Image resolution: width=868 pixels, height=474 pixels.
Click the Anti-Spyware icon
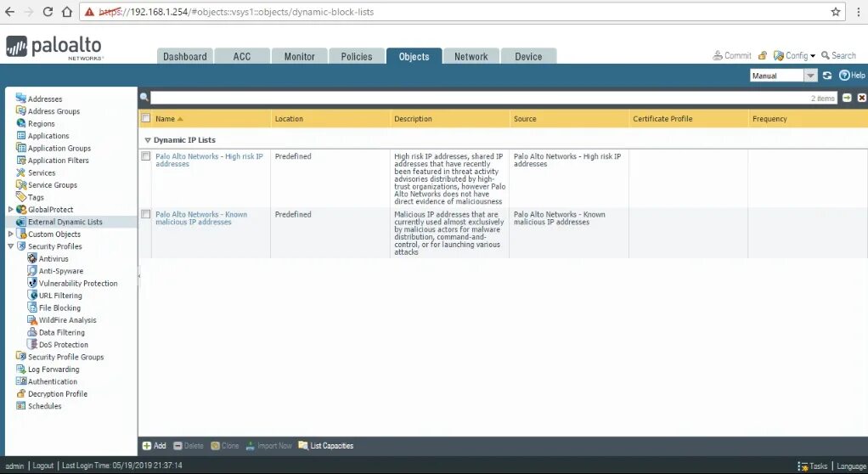click(x=32, y=270)
